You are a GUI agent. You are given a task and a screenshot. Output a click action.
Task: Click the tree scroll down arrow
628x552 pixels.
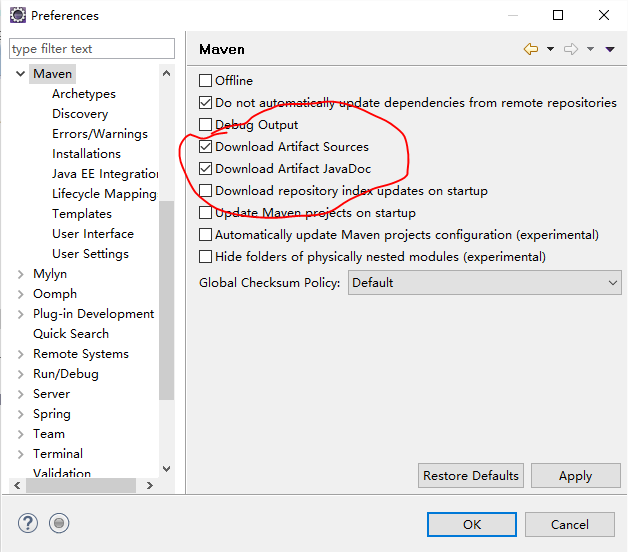click(x=167, y=469)
